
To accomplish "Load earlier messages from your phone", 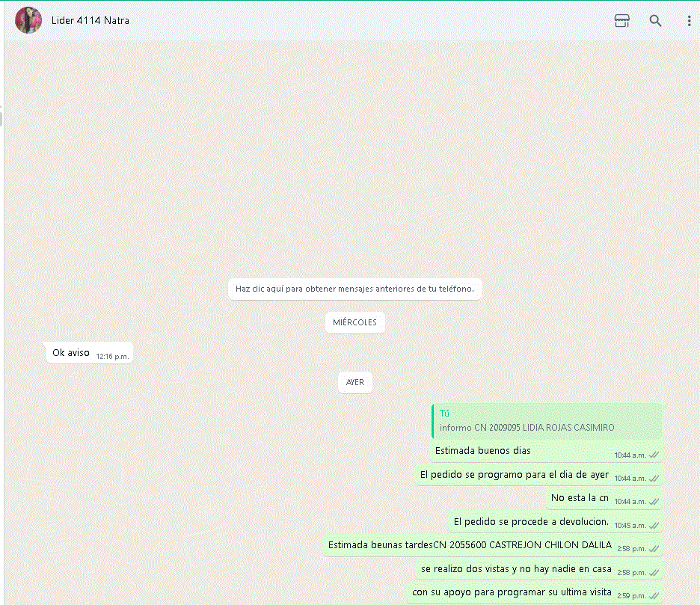I will pyautogui.click(x=354, y=289).
